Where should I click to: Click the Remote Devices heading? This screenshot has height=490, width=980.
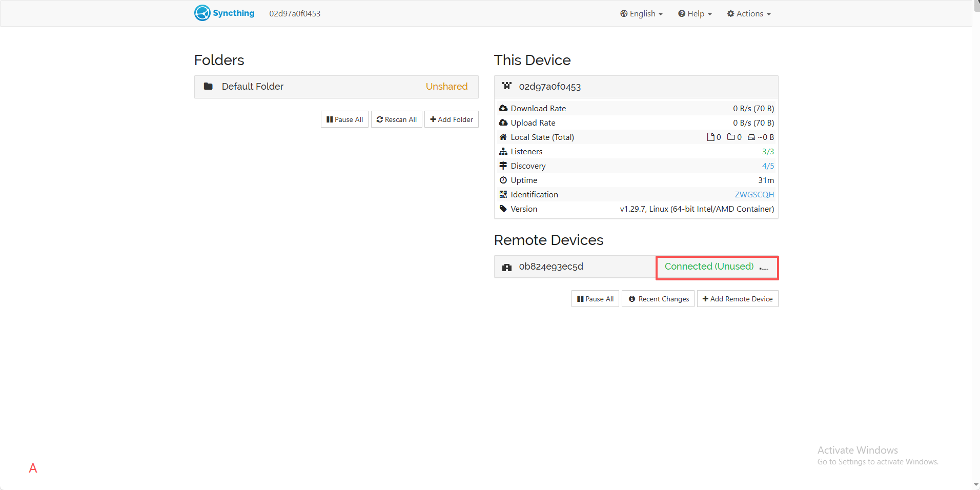coord(548,240)
